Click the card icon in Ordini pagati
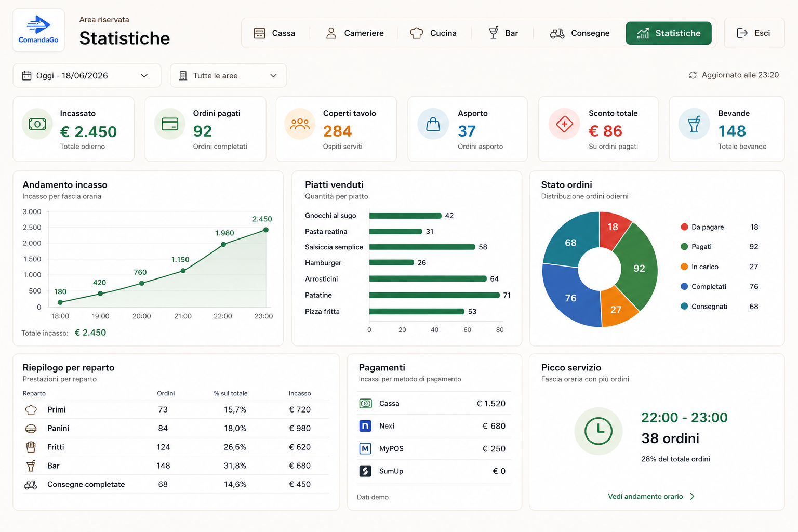 tap(170, 124)
